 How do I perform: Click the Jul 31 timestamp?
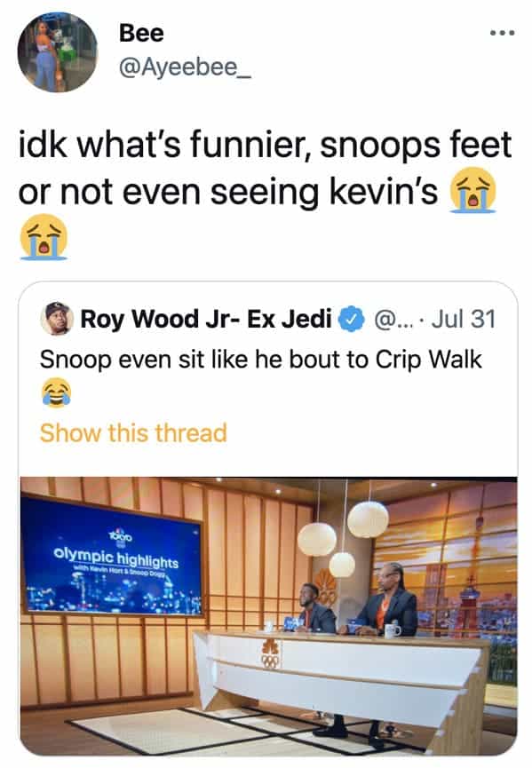pyautogui.click(x=464, y=319)
